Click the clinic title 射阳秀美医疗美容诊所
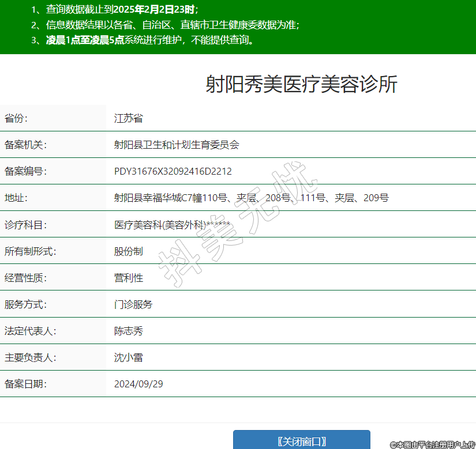 point(301,85)
